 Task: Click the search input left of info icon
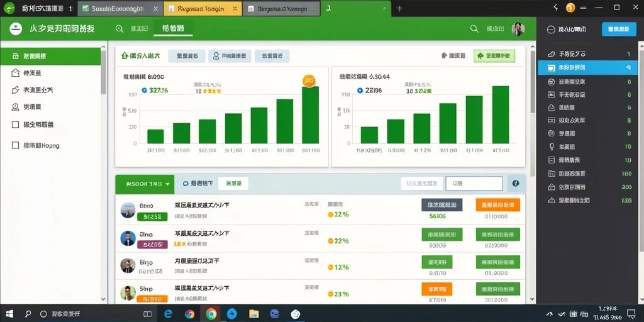click(474, 184)
